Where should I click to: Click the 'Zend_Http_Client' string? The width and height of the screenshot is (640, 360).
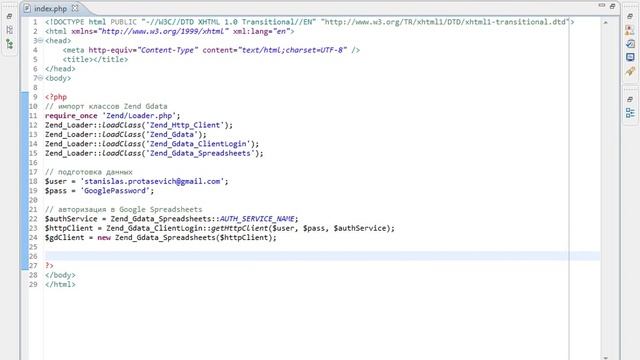coord(185,125)
